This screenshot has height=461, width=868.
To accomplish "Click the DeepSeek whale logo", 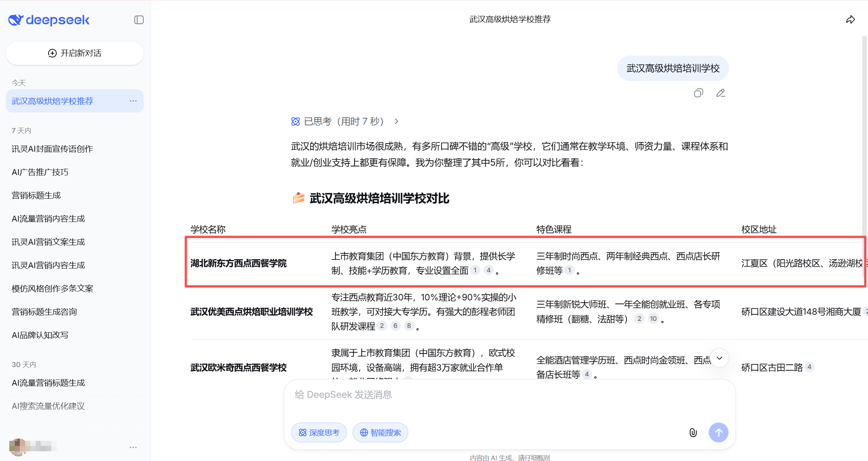I will (x=16, y=20).
